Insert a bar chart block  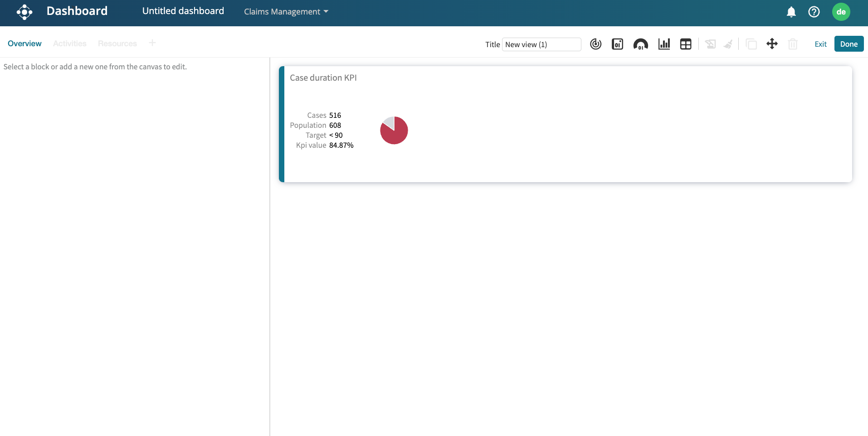(x=664, y=44)
